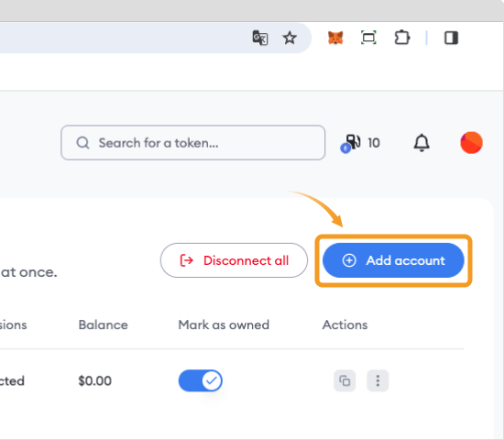Viewport: 504px width, 440px height.
Task: Open the notifications bell
Action: pyautogui.click(x=422, y=142)
